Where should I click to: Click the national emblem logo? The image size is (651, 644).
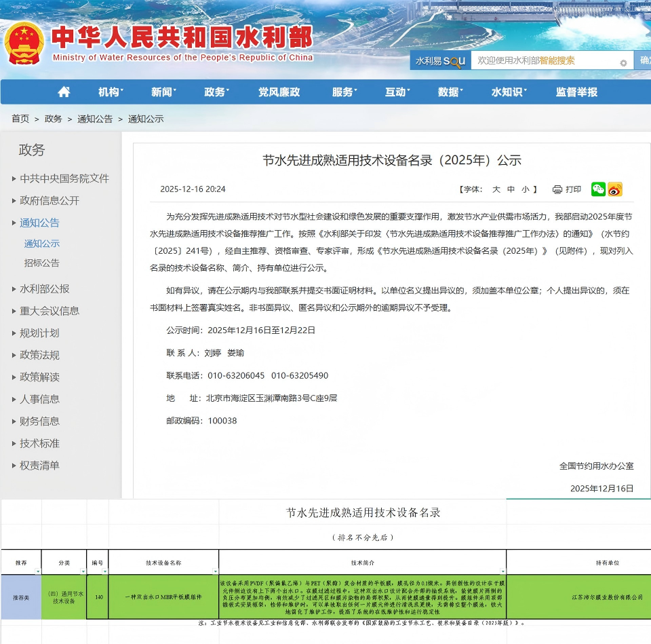tap(24, 42)
